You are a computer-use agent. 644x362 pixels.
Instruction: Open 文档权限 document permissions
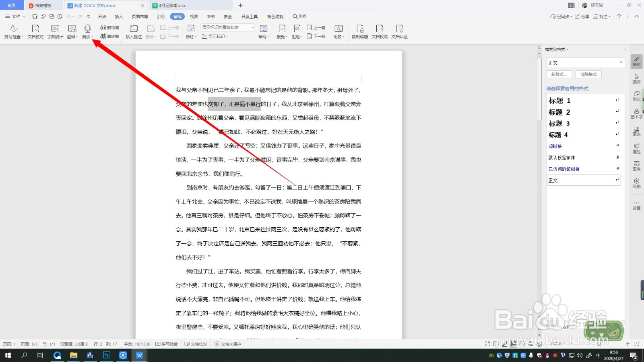(380, 32)
